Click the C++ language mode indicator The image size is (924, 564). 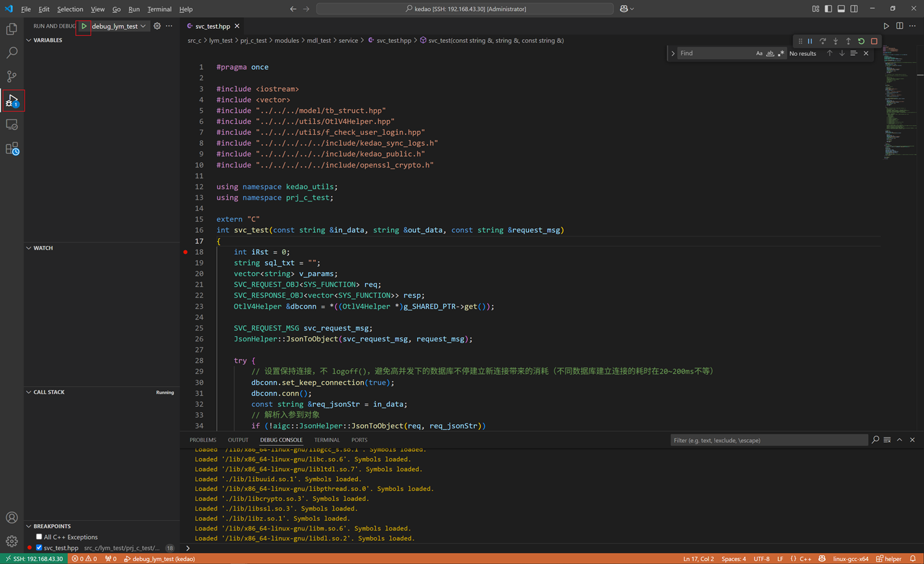805,559
